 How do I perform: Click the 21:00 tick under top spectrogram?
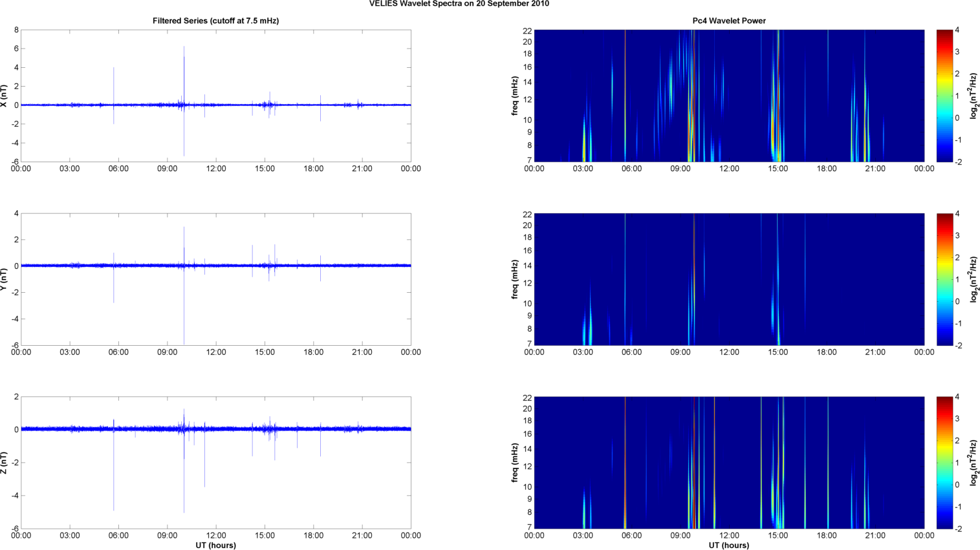(x=875, y=169)
